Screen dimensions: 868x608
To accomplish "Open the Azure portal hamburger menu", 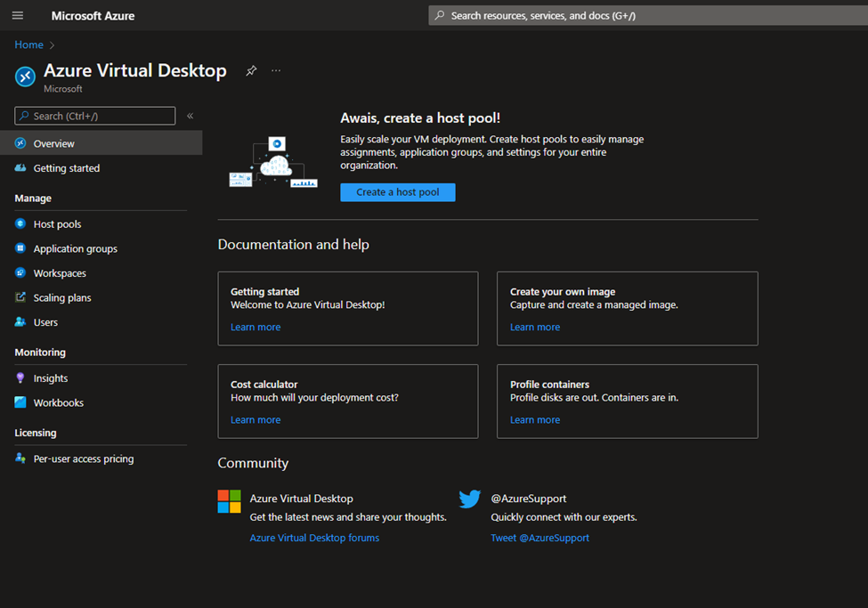I will [x=18, y=15].
